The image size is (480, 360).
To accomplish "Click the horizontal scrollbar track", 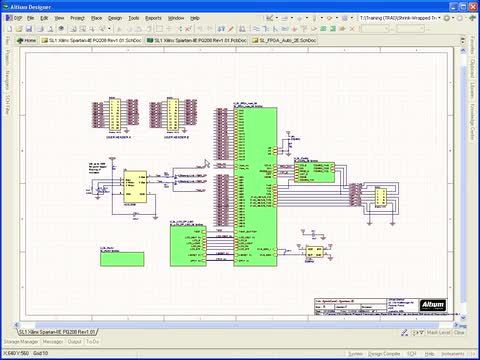I will point(237,325).
